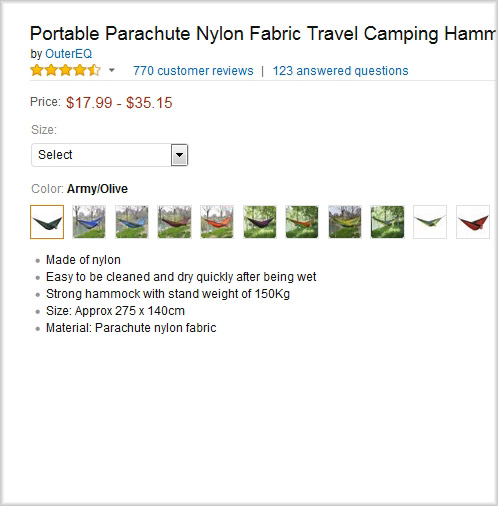Image resolution: width=498 pixels, height=506 pixels.
Task: Pick the yellow hammock color thumbnail
Action: (345, 222)
